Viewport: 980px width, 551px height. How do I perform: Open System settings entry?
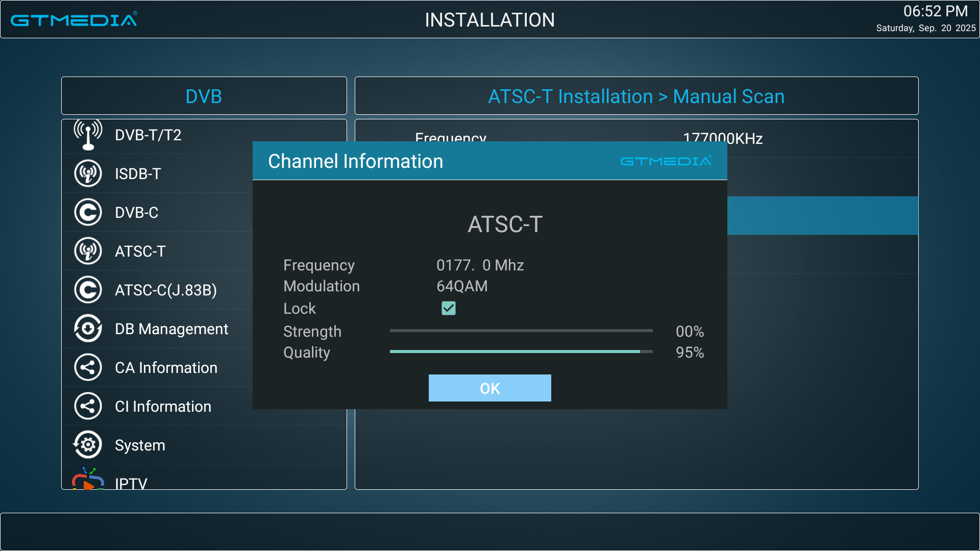[x=204, y=445]
